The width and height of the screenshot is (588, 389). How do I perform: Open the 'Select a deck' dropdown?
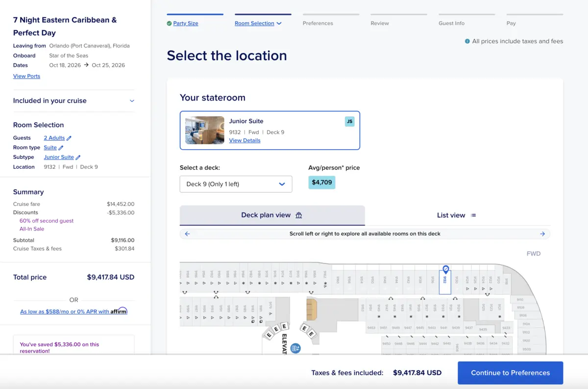coord(236,184)
